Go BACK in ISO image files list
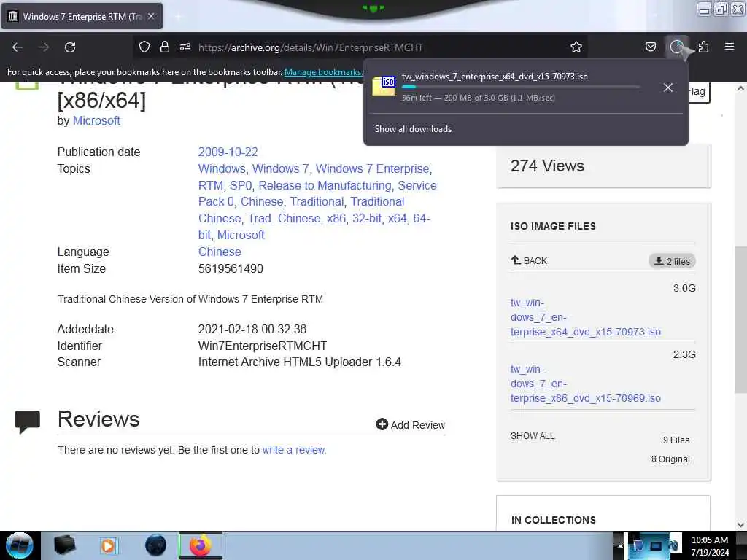The image size is (747, 560). point(529,260)
